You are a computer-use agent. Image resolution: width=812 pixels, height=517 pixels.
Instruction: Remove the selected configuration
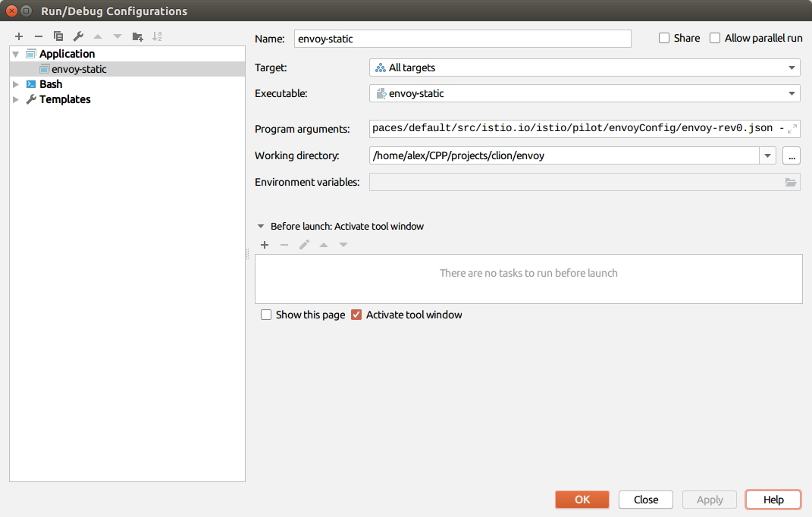point(38,36)
